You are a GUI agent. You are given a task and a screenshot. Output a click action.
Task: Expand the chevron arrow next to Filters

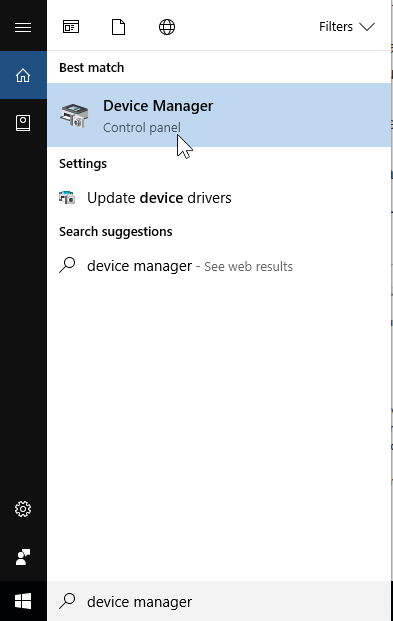point(367,27)
